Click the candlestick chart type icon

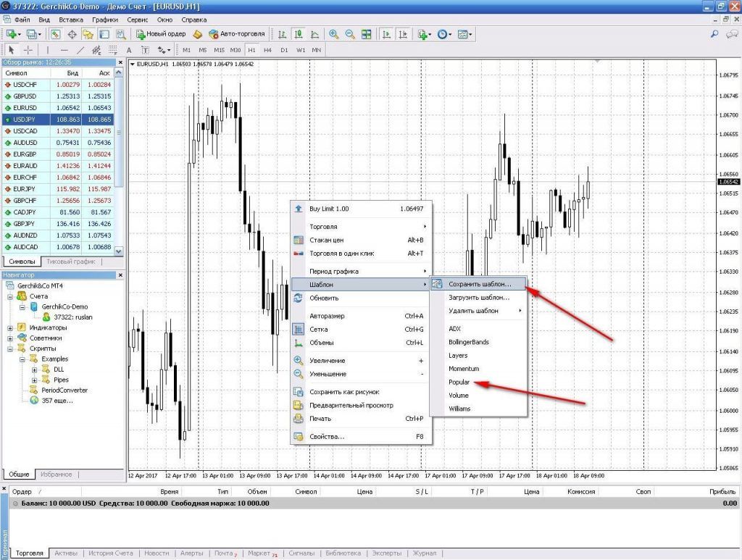tap(299, 34)
